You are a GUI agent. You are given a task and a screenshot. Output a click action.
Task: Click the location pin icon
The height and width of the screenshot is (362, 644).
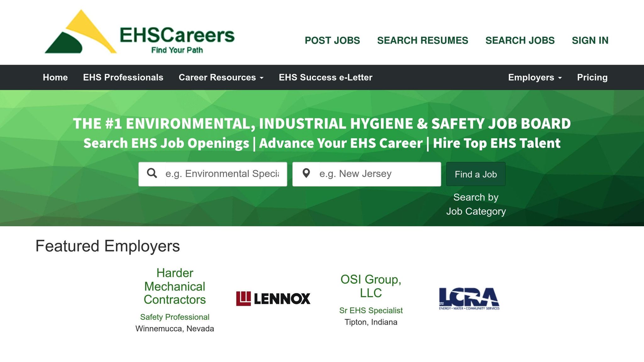click(x=306, y=173)
